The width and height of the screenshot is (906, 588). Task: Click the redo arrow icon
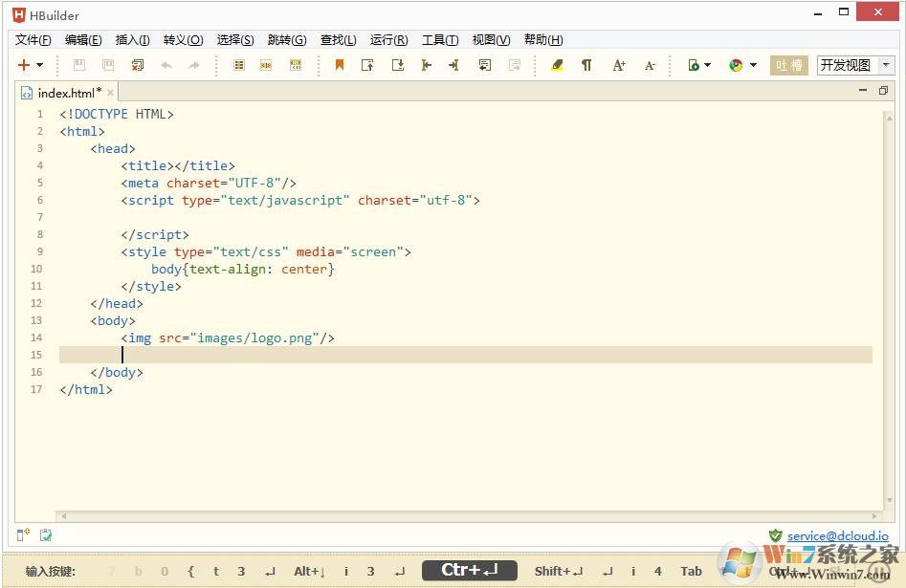click(194, 65)
